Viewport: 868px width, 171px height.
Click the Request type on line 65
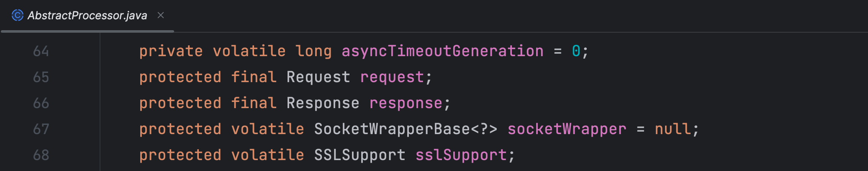pos(318,77)
